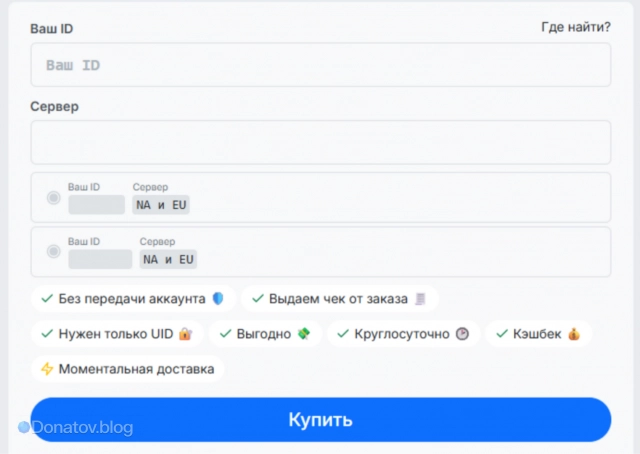Click the money bag icon after "Кэшбек"
Viewport: 640px width, 454px height.
pos(574,334)
